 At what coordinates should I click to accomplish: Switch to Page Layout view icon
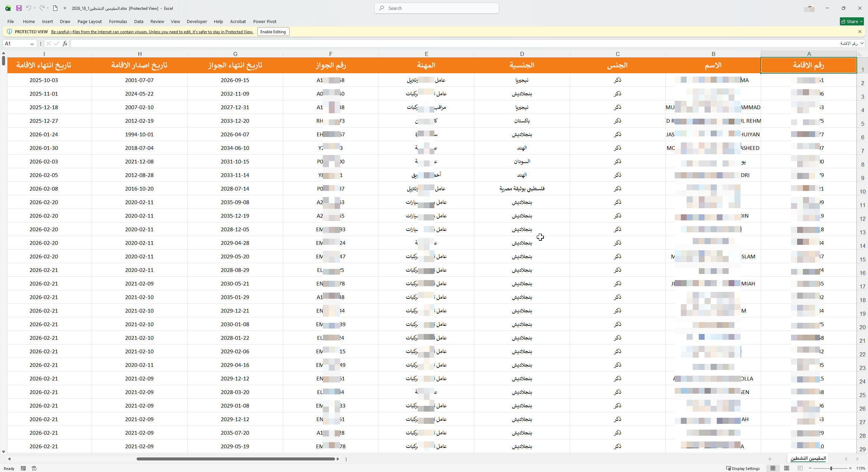(787, 468)
